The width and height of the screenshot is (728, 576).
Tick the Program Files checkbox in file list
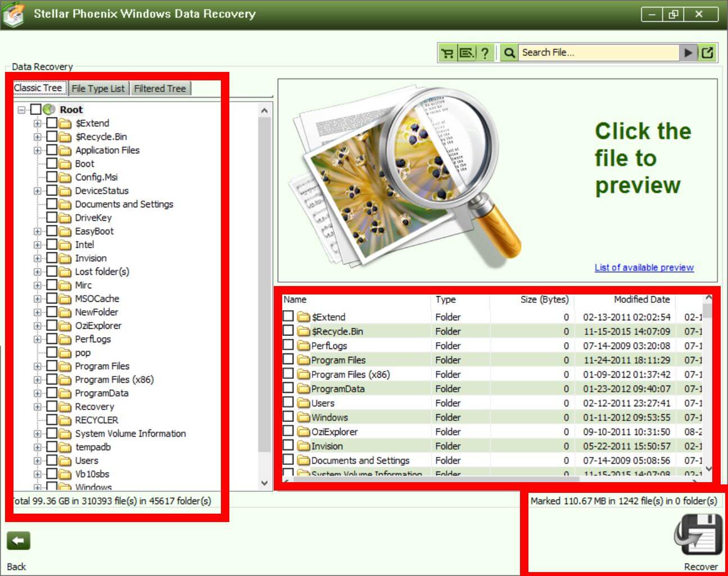coord(288,360)
